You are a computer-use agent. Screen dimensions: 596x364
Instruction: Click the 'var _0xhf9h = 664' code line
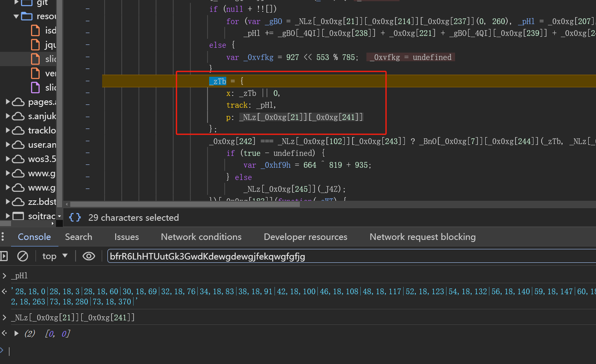[x=307, y=165]
